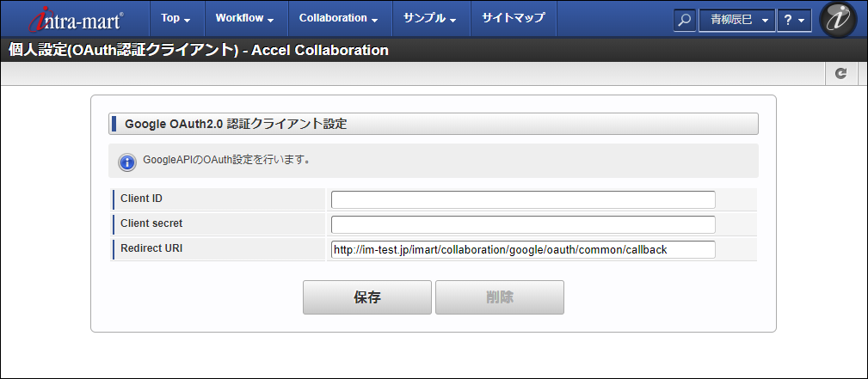Click 'Google OAuth2.0 認証クライアント設定' heading
This screenshot has height=379, width=868.
tap(236, 124)
